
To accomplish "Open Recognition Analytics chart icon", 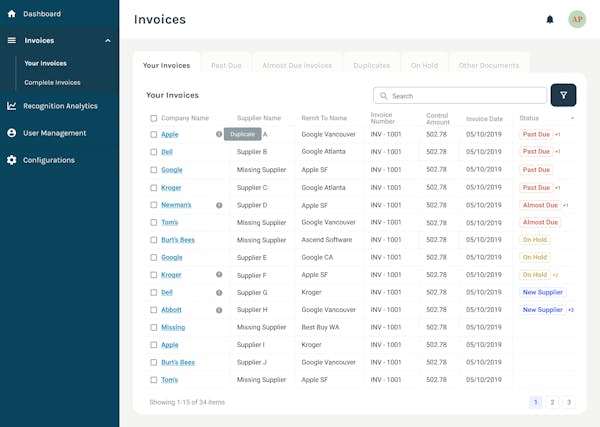I will (x=11, y=106).
